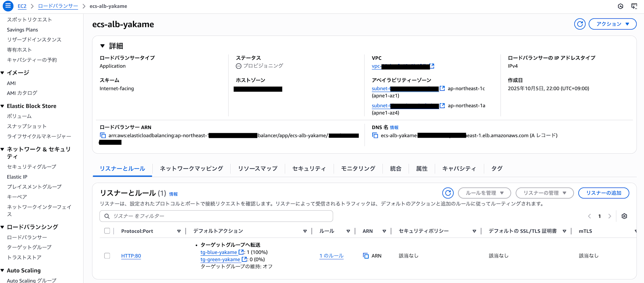The height and width of the screenshot is (283, 644).
Task: Switch to the リソースマップ tab
Action: pyautogui.click(x=258, y=169)
